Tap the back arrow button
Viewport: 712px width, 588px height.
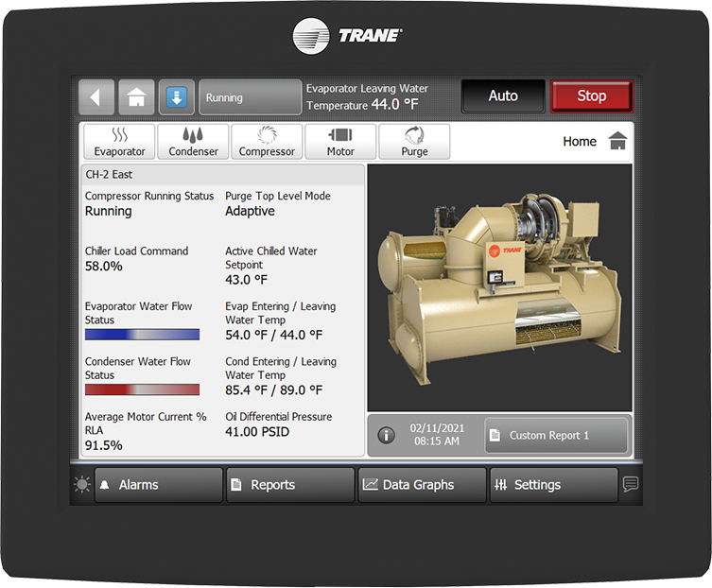[x=96, y=97]
